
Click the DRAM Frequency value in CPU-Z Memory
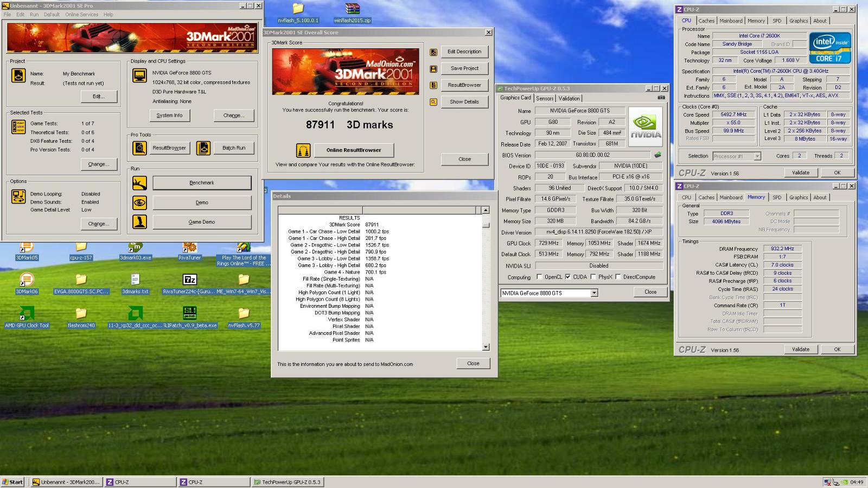point(782,249)
